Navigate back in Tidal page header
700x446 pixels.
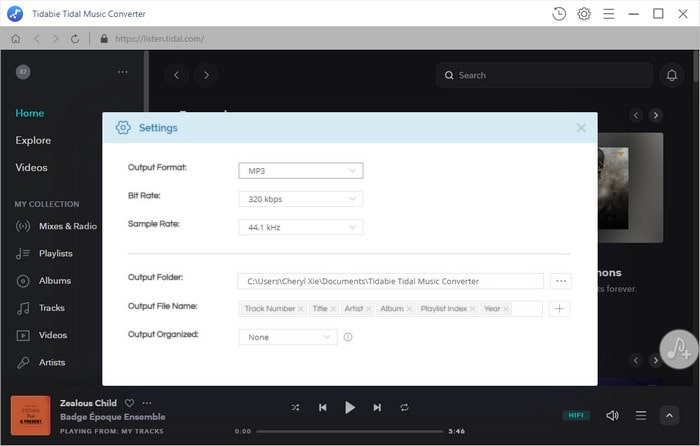176,75
